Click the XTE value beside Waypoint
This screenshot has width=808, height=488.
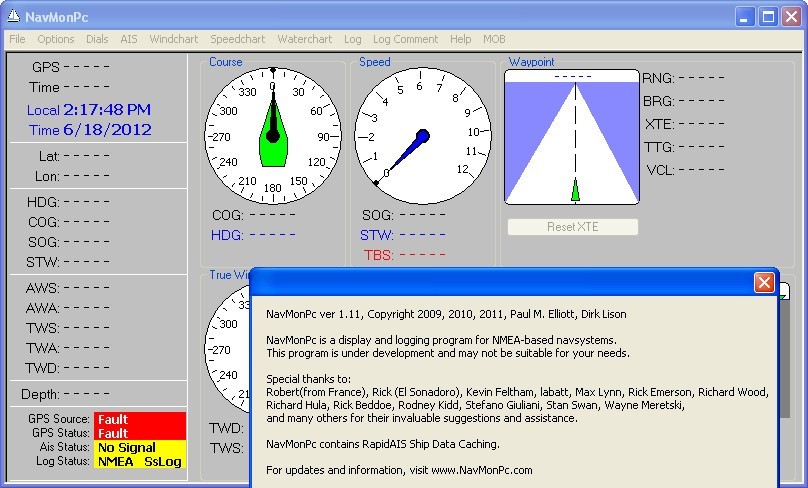point(701,124)
